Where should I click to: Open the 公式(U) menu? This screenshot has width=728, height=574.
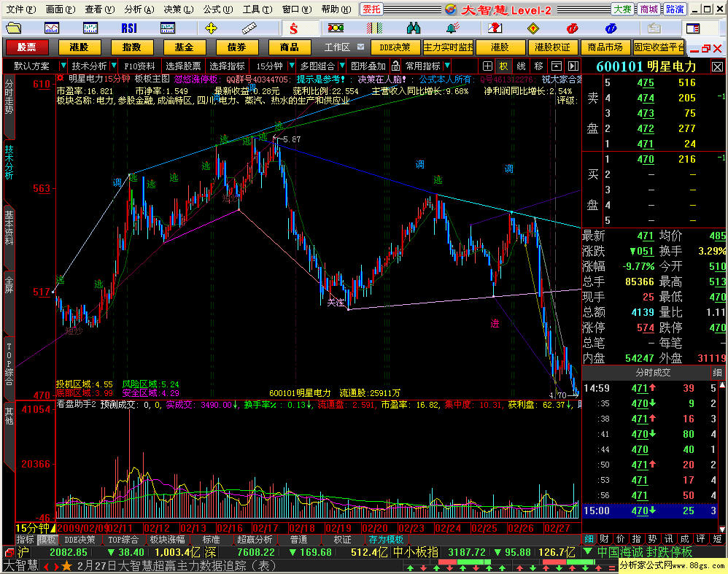[218, 9]
